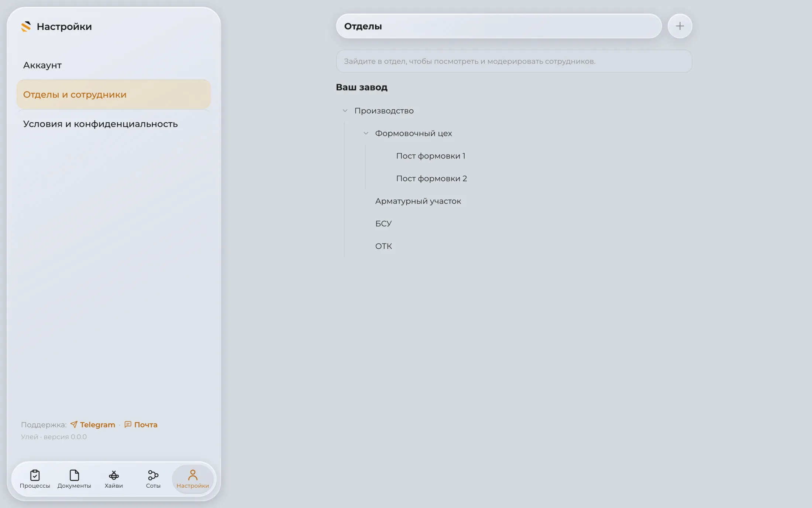Viewport: 812px width, 508px height.
Task: Open the Telegram support link
Action: [x=93, y=425]
